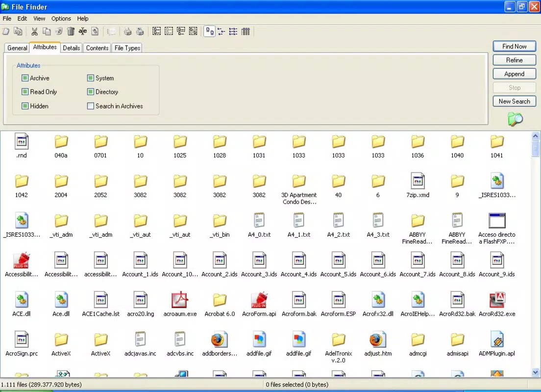
Task: Enable Search in Archives checkbox
Action: [90, 106]
